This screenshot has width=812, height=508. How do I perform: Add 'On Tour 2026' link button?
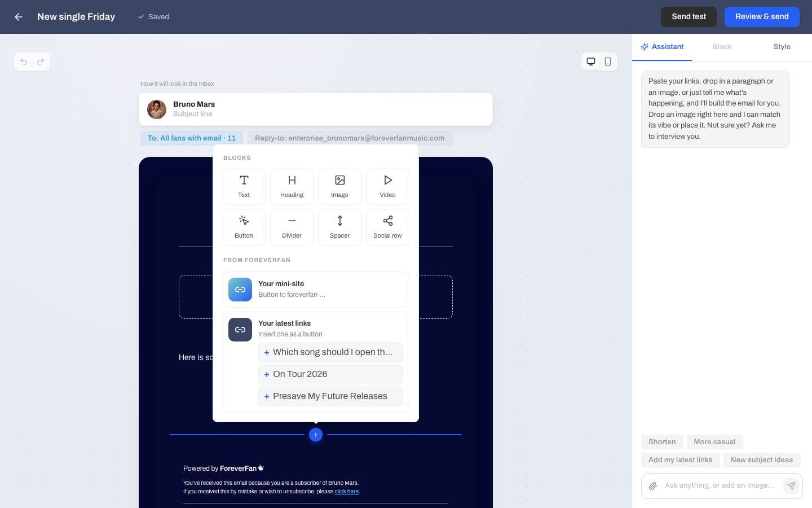[x=330, y=374]
